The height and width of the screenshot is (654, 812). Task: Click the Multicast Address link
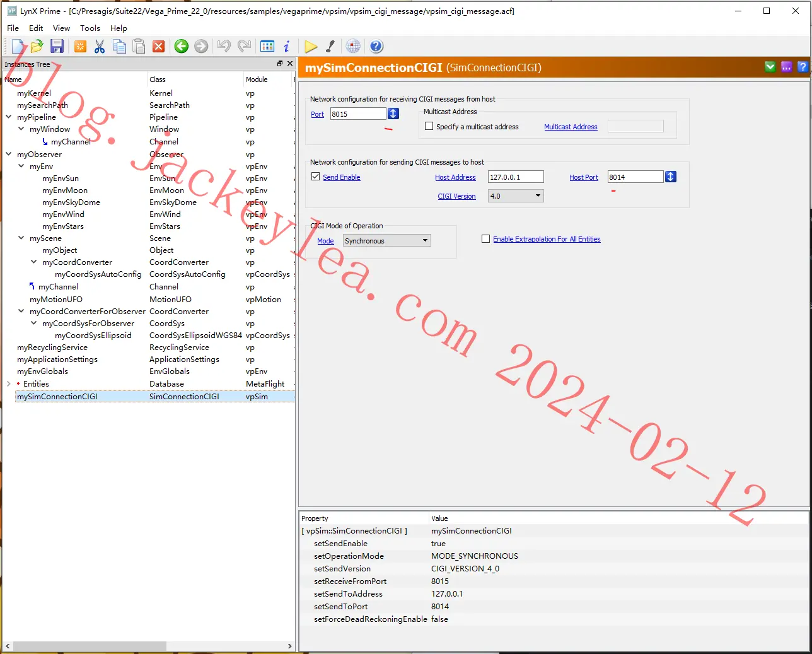pos(571,127)
